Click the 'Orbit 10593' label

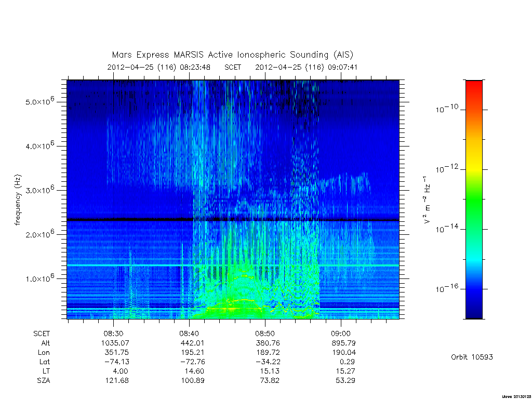[472, 357]
